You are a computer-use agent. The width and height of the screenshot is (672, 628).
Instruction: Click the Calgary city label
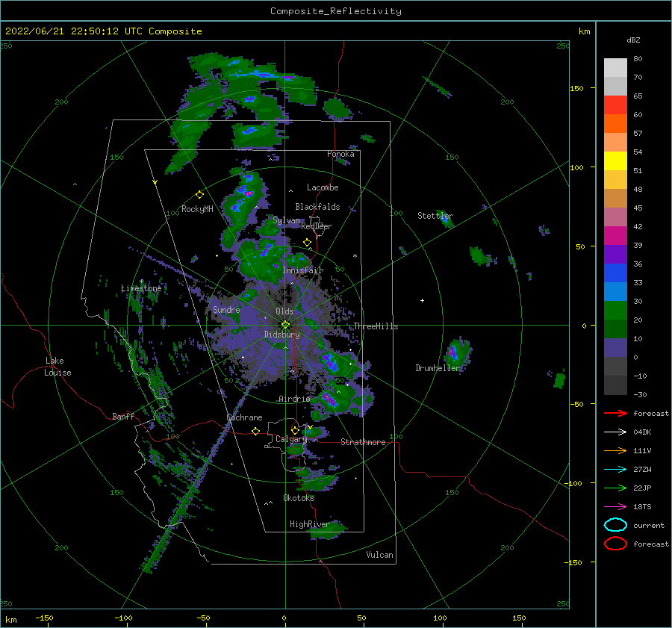[291, 439]
